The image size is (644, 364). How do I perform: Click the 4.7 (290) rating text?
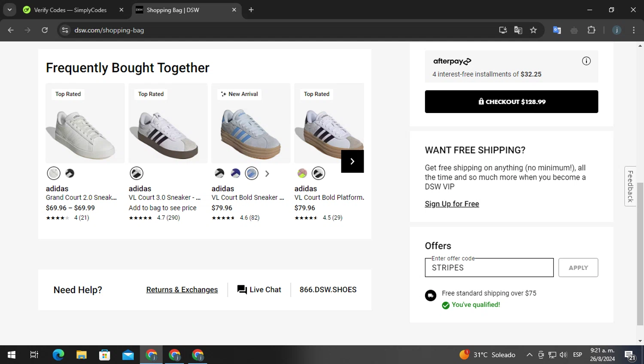(168, 218)
